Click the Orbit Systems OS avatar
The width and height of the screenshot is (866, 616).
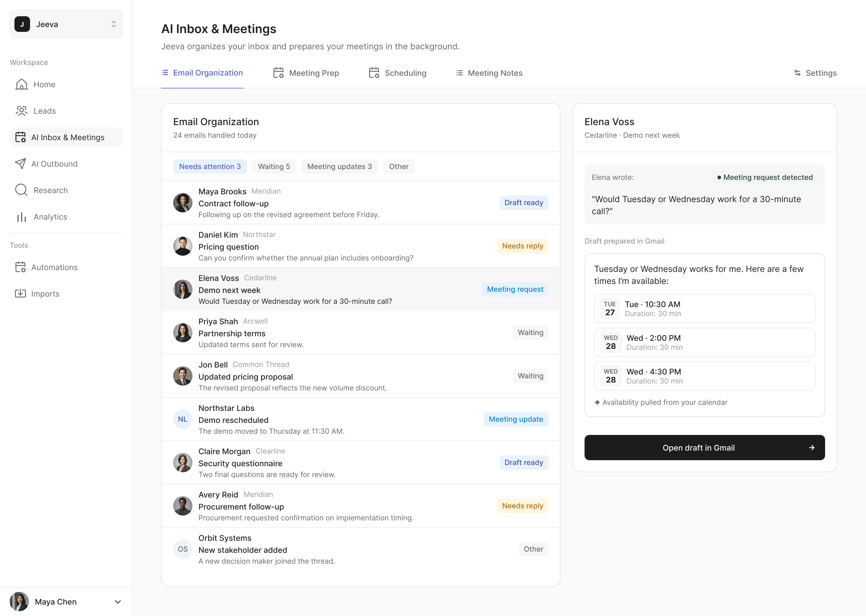point(183,549)
